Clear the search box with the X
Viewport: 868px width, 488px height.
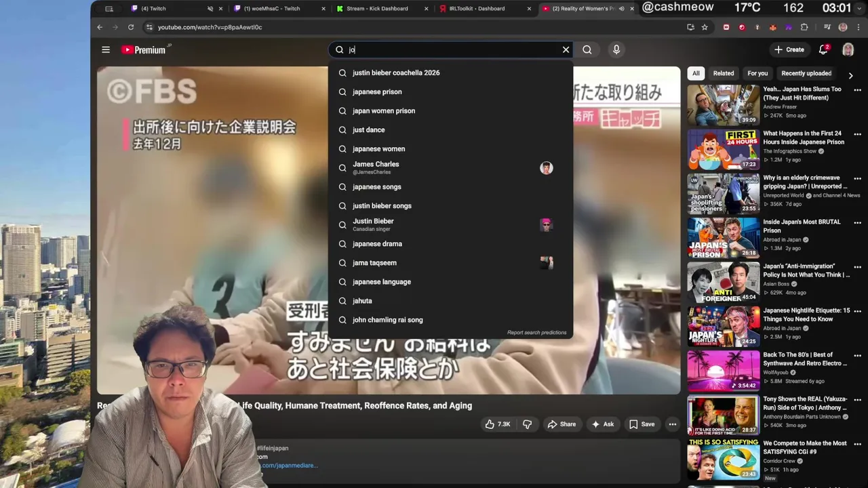tap(566, 49)
